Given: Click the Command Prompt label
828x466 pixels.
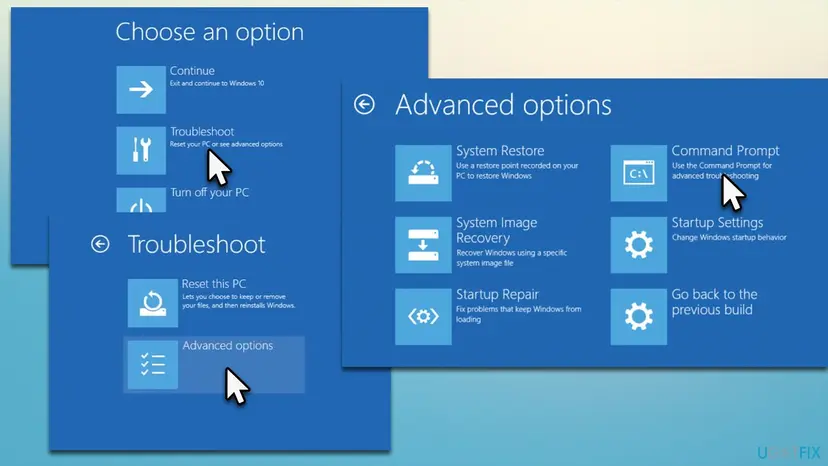Looking at the screenshot, I should 726,151.
